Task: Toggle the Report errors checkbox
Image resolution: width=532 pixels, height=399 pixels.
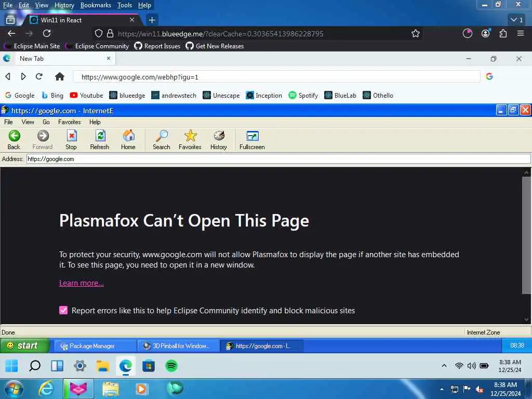Action: pyautogui.click(x=63, y=310)
